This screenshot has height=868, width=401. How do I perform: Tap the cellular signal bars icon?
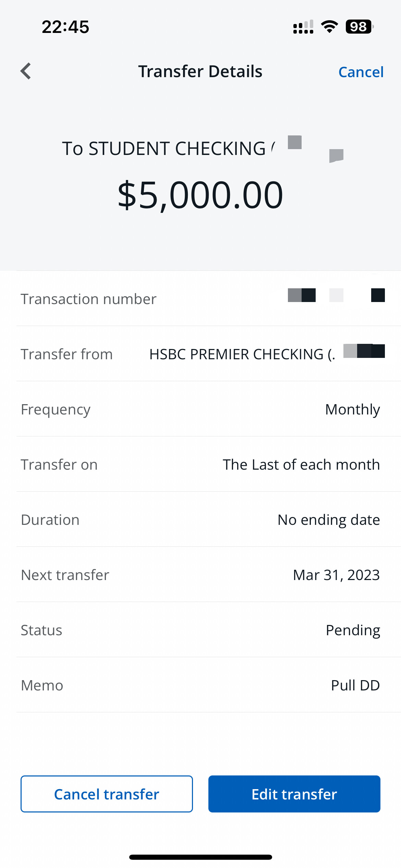[303, 27]
